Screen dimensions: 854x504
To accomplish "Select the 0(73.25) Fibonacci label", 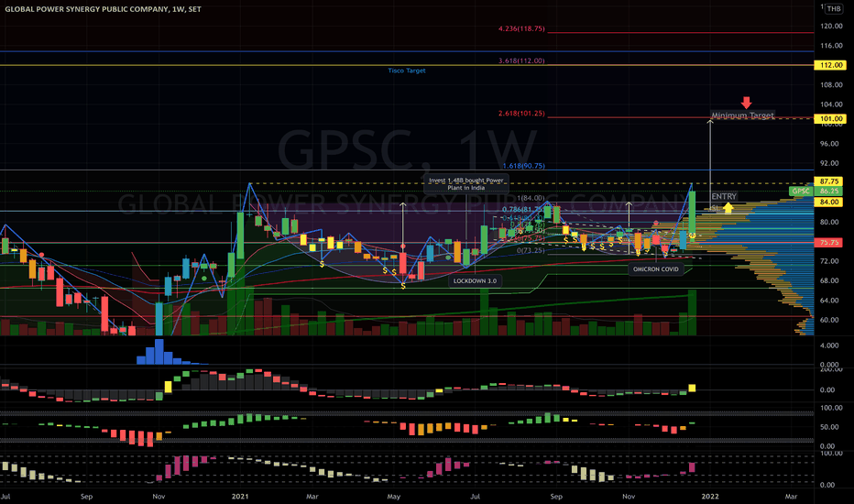I will [531, 251].
